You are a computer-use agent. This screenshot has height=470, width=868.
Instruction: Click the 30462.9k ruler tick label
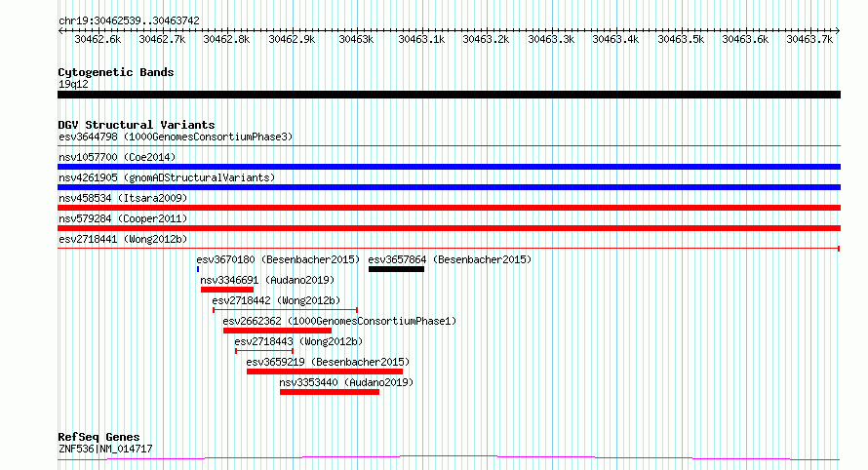[292, 39]
